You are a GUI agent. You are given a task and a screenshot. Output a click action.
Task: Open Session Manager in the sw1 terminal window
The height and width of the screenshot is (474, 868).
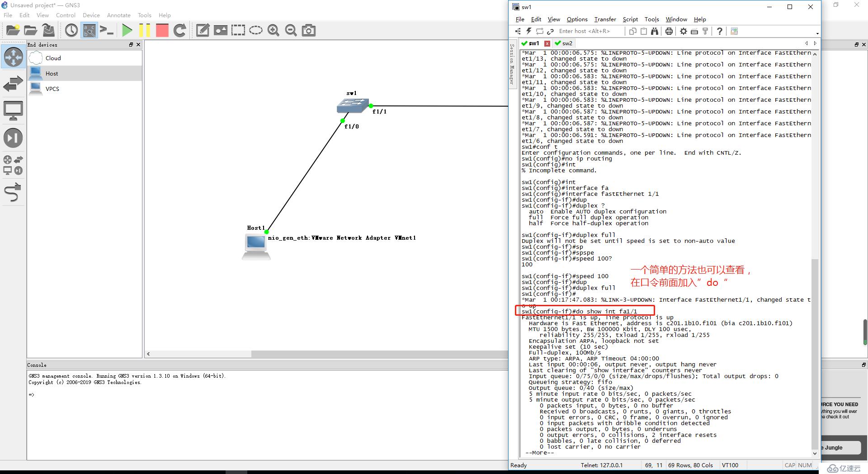[512, 64]
